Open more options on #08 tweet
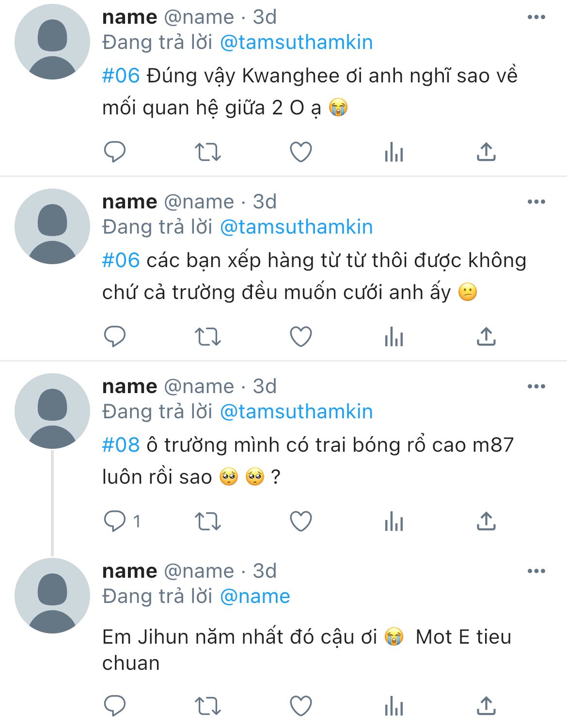 (x=536, y=387)
